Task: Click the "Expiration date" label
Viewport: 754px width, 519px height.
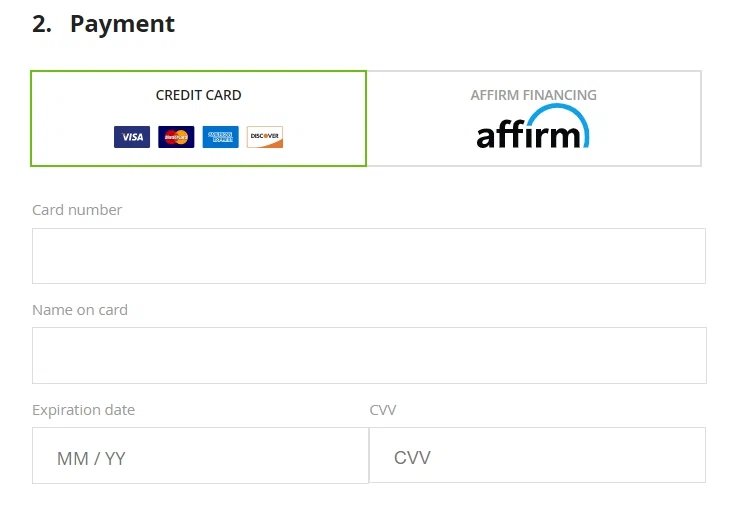Action: (x=83, y=410)
